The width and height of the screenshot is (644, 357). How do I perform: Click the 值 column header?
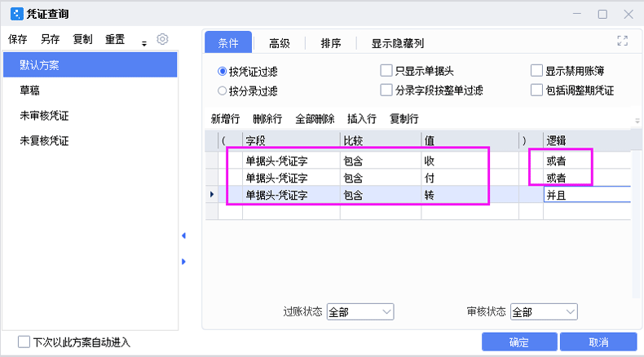(470, 141)
